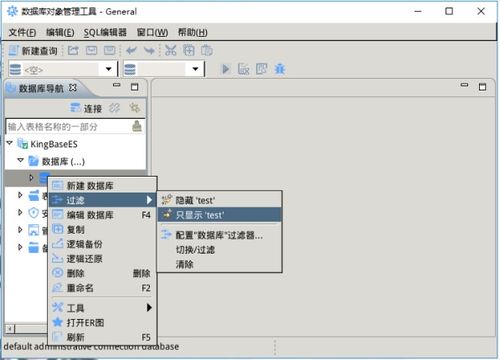Select 配置"数据库"过滤器... option
500x360 pixels.
click(220, 235)
